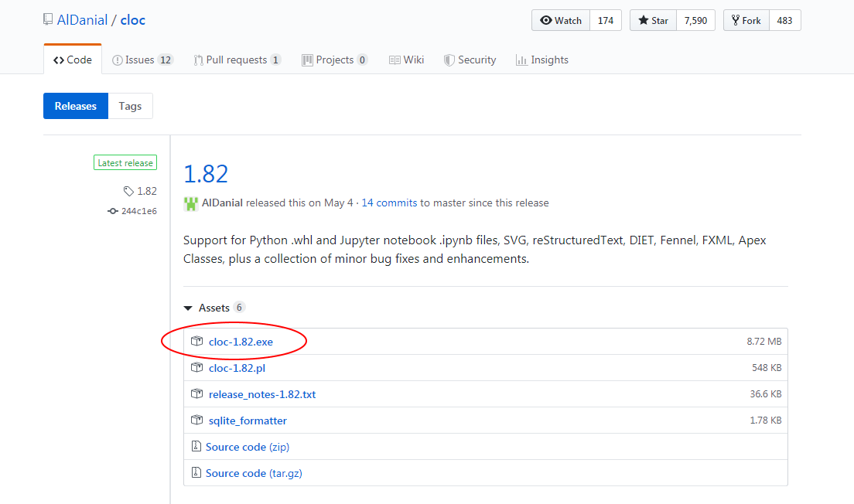Click the zip file icon for Source code (zip)
Viewport: 854px width, 504px height.
(196, 447)
